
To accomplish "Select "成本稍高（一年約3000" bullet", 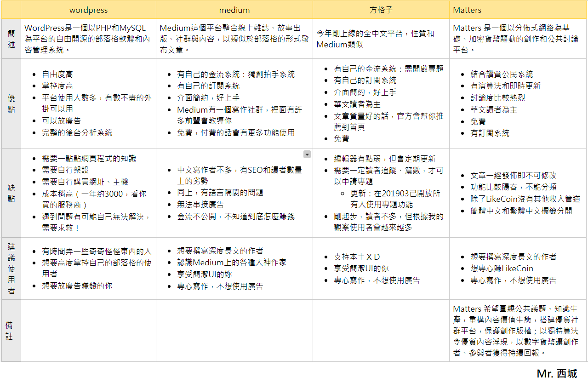I will (x=94, y=200).
